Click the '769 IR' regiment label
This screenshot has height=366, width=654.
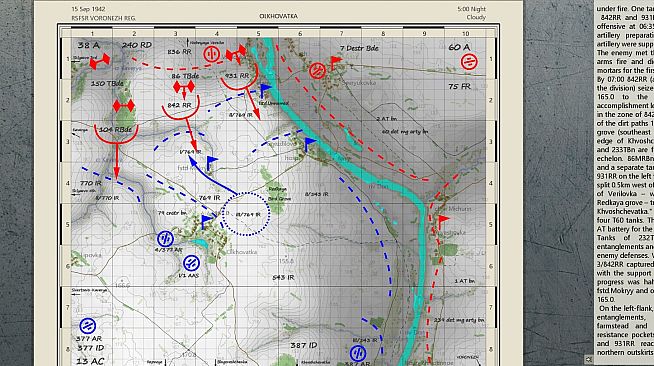[x=209, y=198]
